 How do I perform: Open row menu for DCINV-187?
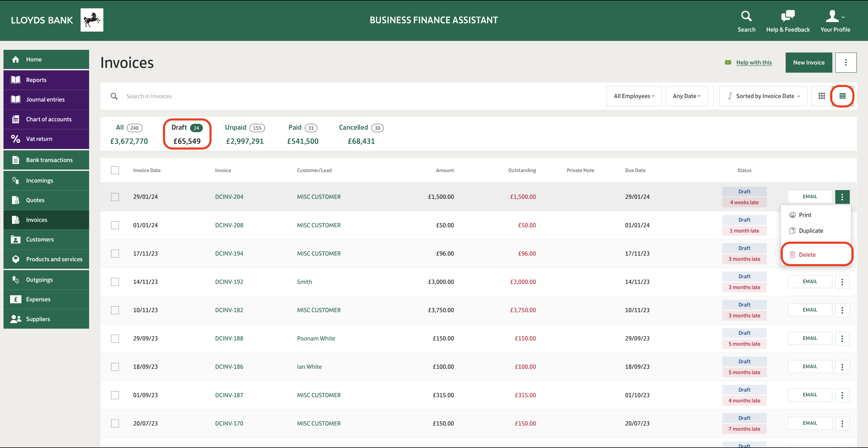pyautogui.click(x=842, y=395)
